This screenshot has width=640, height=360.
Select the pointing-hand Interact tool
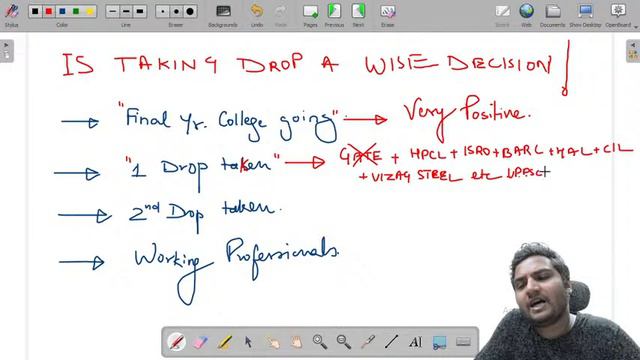pos(272,342)
